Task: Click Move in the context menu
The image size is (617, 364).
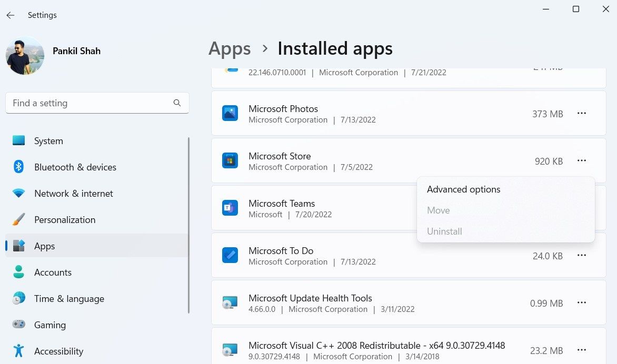Action: click(x=505, y=210)
